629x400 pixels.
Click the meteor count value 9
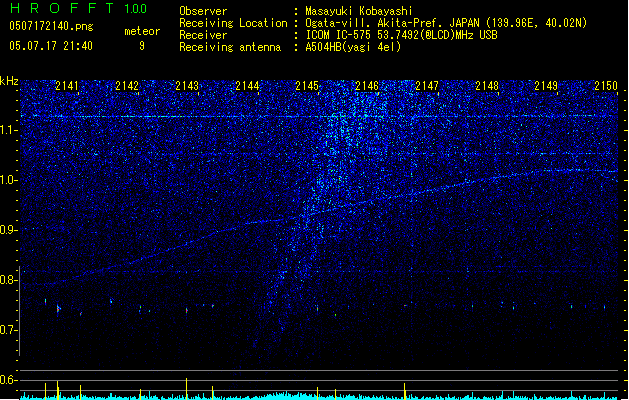click(x=142, y=46)
